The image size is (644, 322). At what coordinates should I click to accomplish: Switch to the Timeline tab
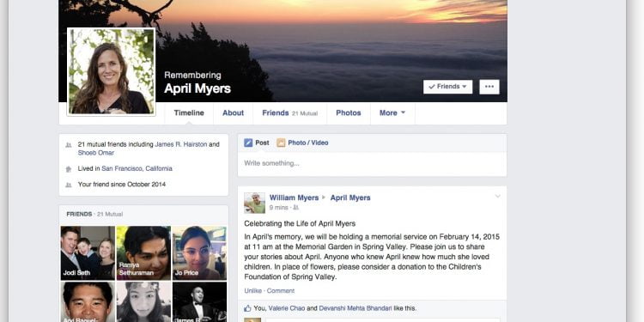pos(189,113)
